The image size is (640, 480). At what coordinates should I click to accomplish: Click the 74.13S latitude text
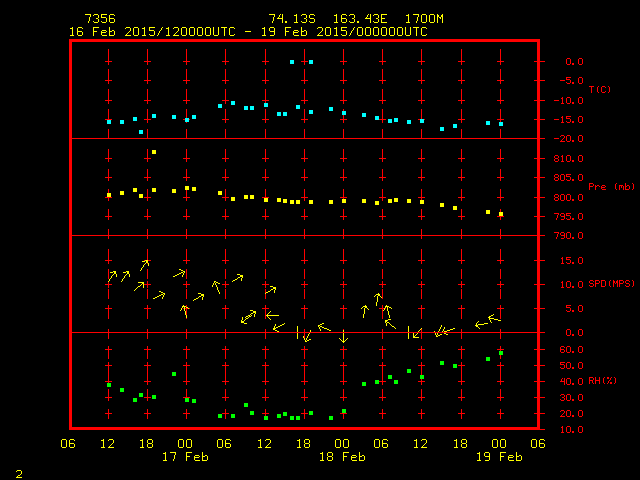(x=289, y=19)
